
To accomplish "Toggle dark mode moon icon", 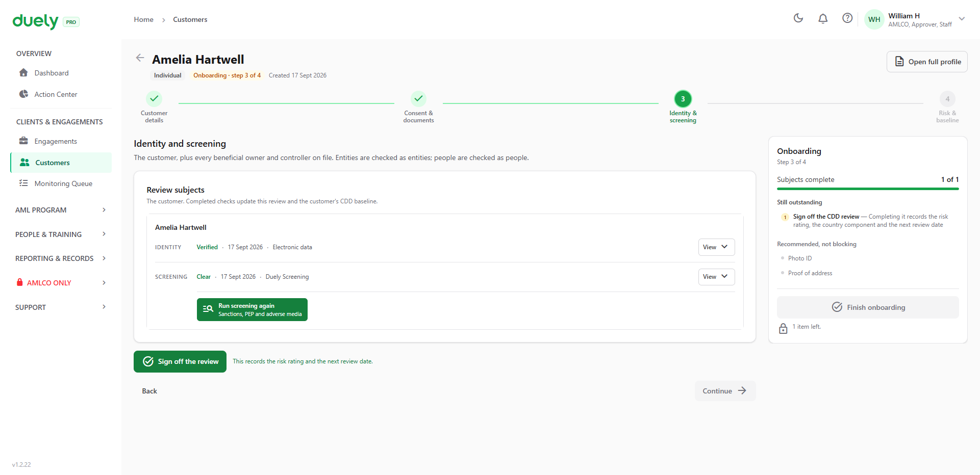I will point(798,18).
